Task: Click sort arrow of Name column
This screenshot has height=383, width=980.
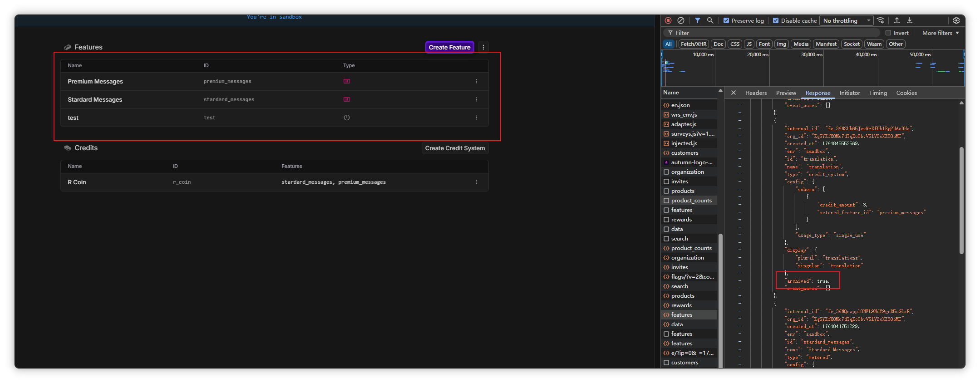Action: [x=720, y=91]
